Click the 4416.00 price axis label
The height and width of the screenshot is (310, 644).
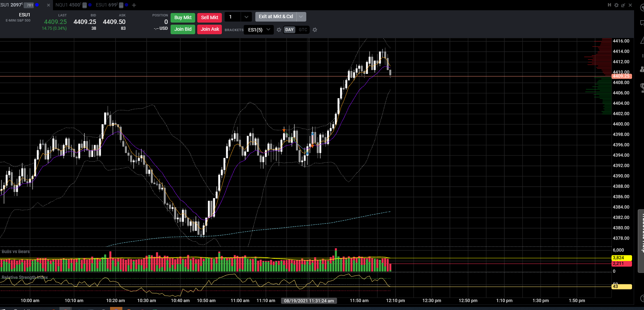[x=621, y=41]
